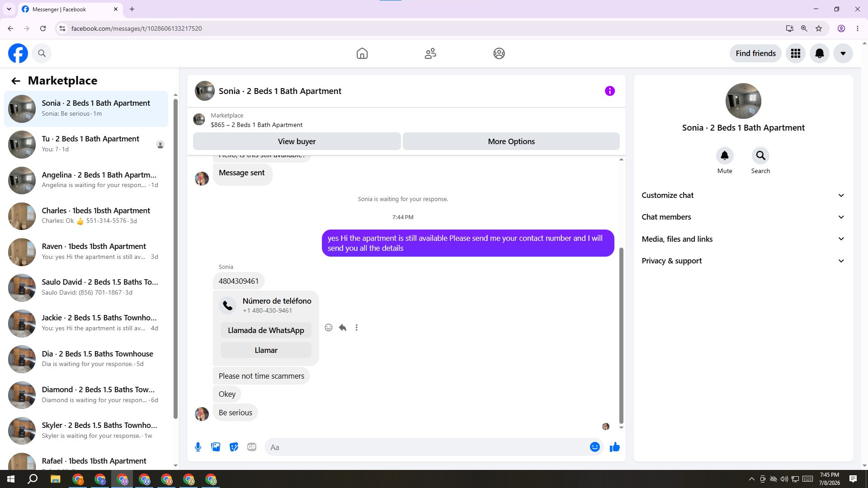Viewport: 868px width, 488px height.
Task: Click the Llamar button
Action: coord(266,350)
